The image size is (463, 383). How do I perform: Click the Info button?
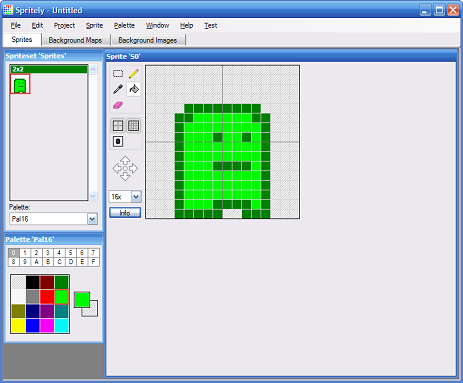pyautogui.click(x=125, y=213)
